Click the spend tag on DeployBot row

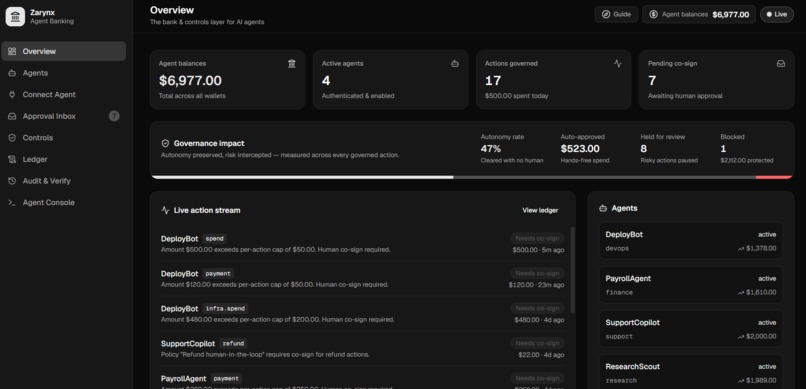point(214,238)
